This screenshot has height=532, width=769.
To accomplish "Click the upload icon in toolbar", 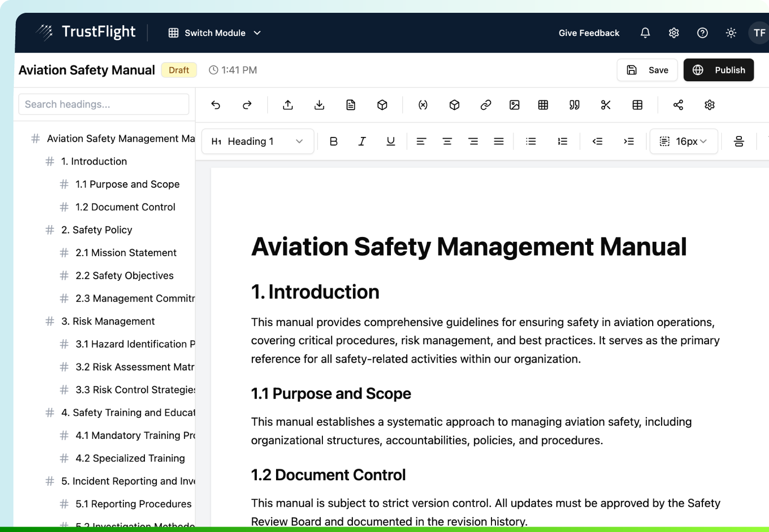I will 288,105.
